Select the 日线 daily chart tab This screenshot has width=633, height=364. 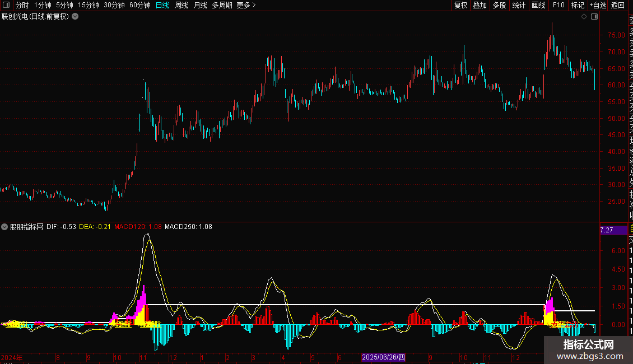(x=162, y=5)
